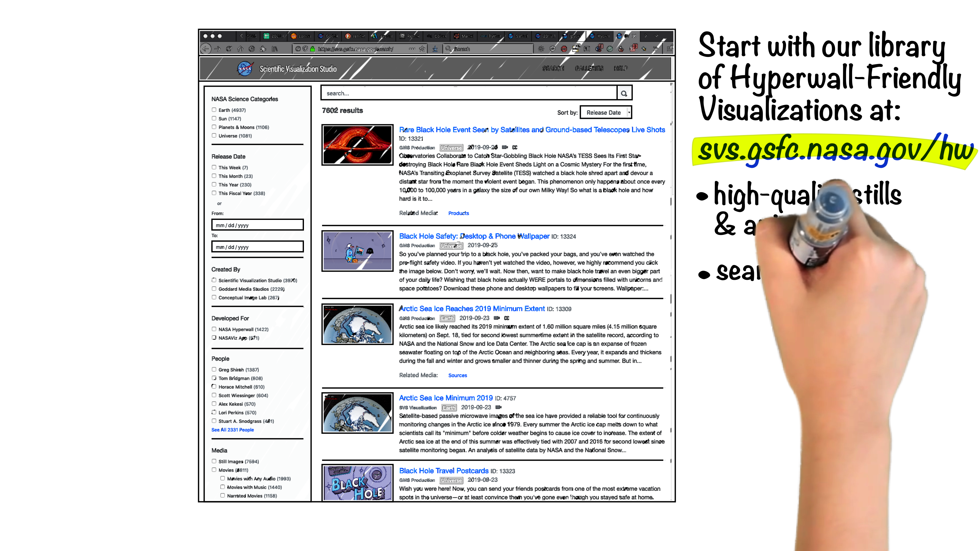Close the active SVS tab
This screenshot has height=551, width=980.
point(634,36)
